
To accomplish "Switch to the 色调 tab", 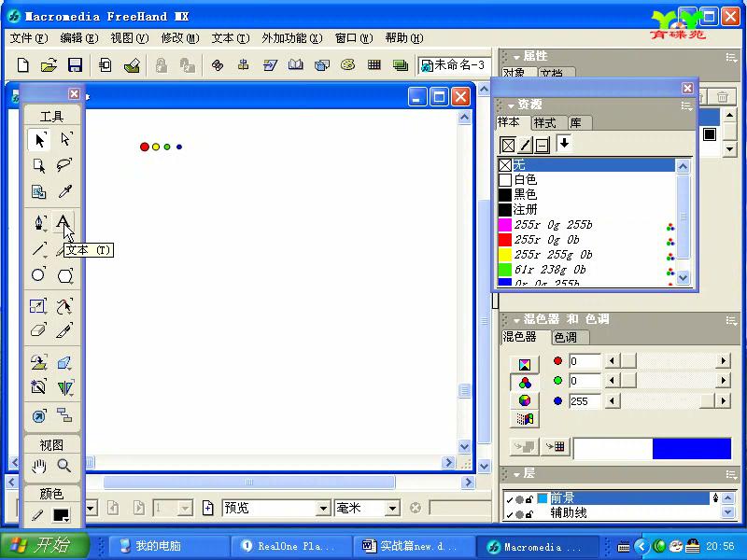I will (566, 338).
